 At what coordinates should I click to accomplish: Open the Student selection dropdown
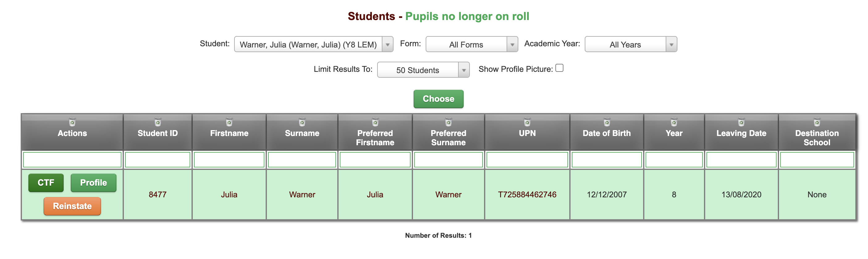[313, 44]
